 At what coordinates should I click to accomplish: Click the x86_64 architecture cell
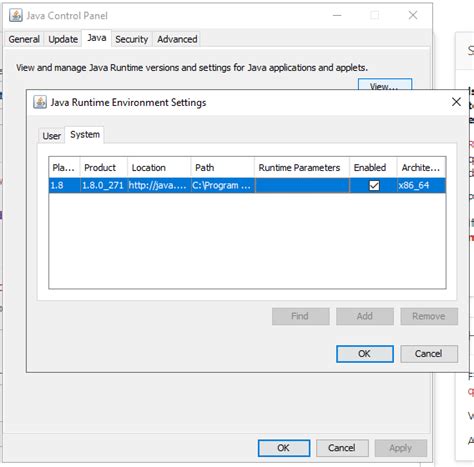coord(421,185)
